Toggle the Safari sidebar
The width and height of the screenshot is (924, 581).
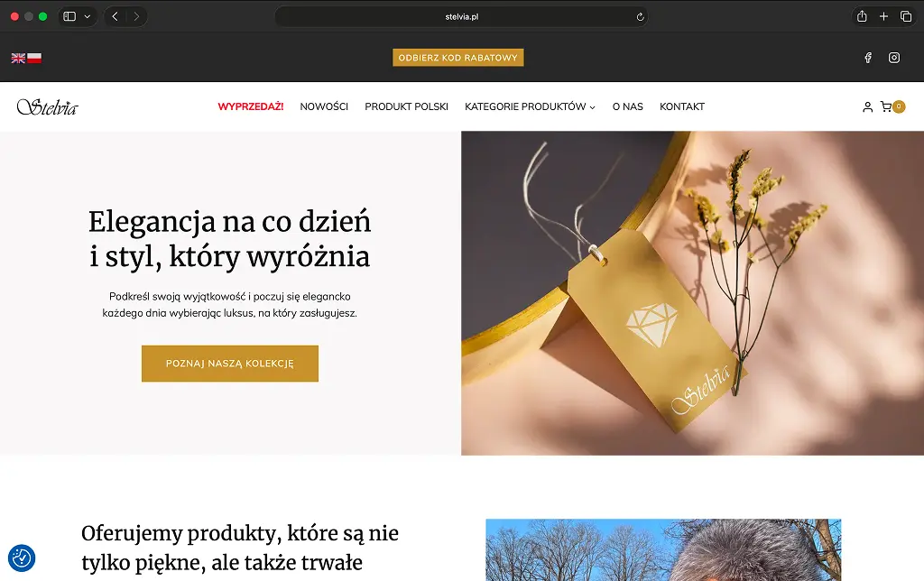69,16
